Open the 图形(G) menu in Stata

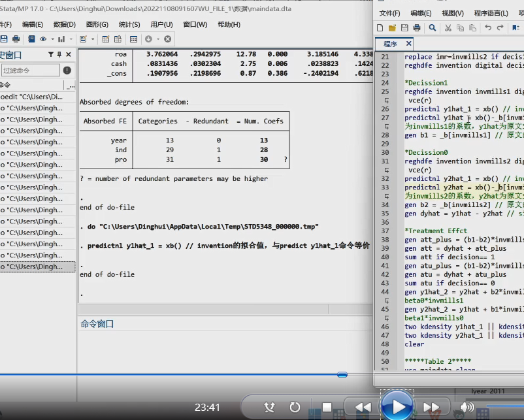coord(97,24)
